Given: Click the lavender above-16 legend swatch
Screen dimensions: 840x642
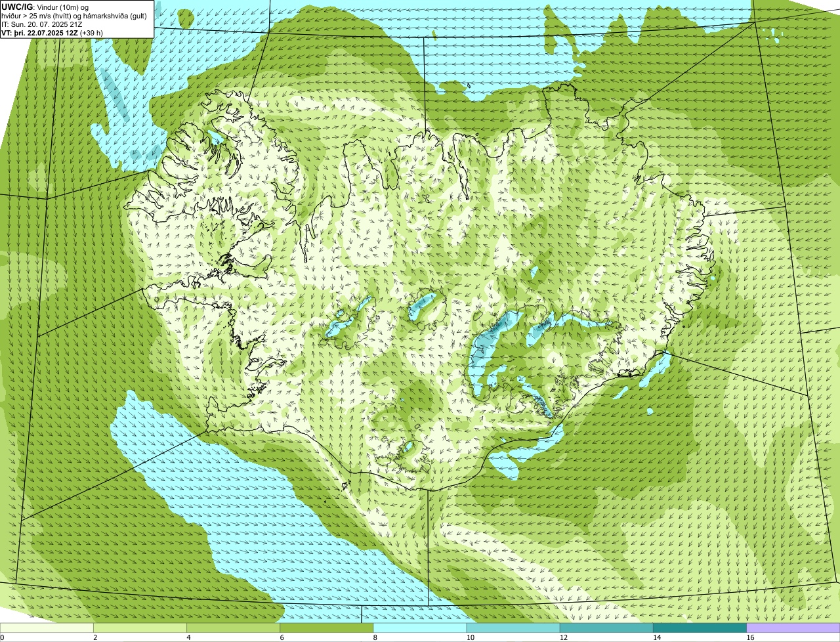Looking at the screenshot, I should tap(793, 628).
